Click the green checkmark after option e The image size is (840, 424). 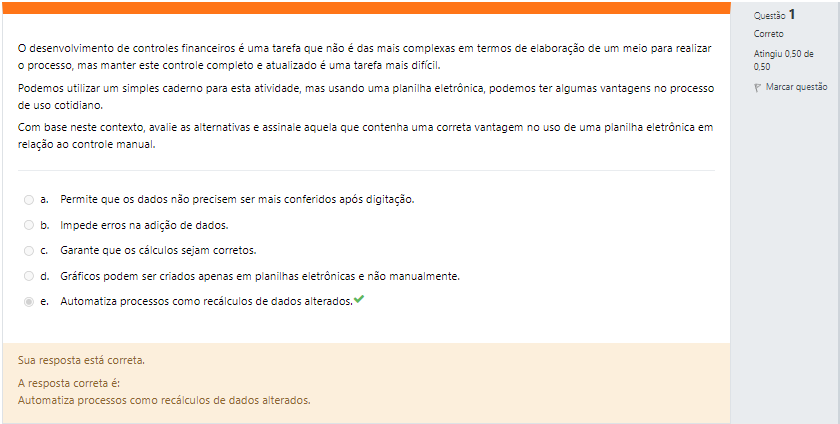coord(359,299)
